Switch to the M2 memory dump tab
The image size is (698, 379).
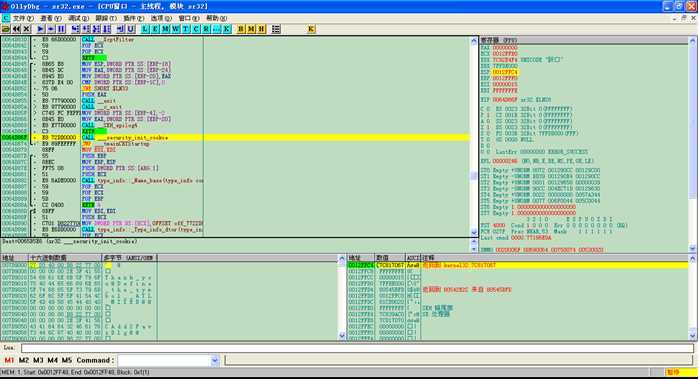click(24, 360)
